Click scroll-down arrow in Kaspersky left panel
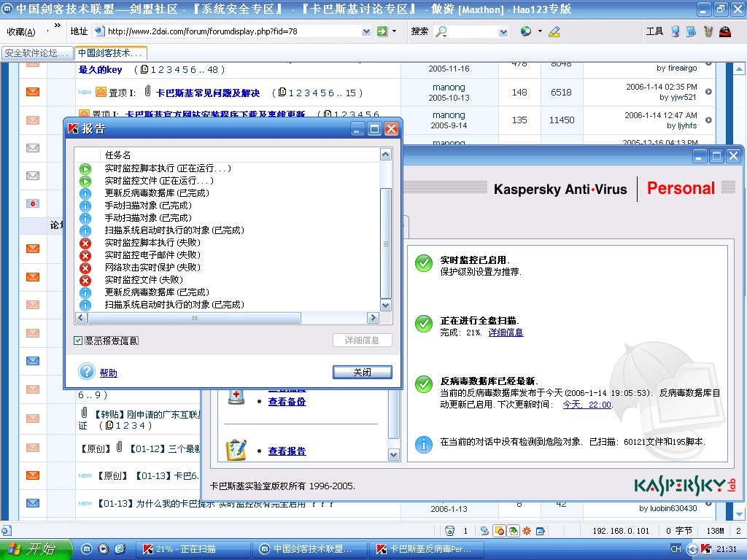 393,455
